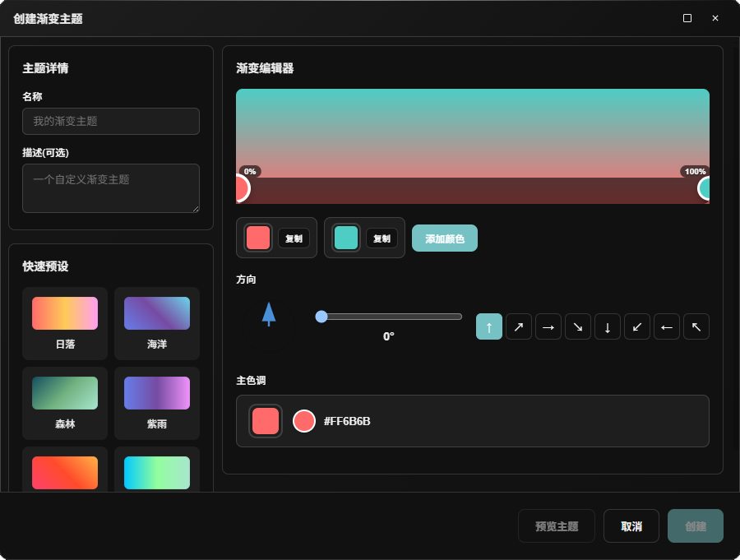Apply the 海洋 quick preset
The image size is (740, 560).
(x=157, y=323)
